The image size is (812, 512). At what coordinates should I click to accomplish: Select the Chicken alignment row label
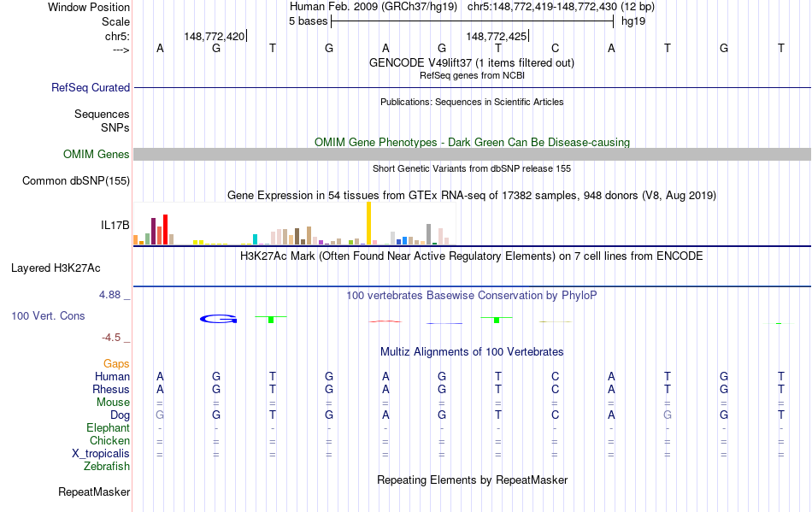109,440
